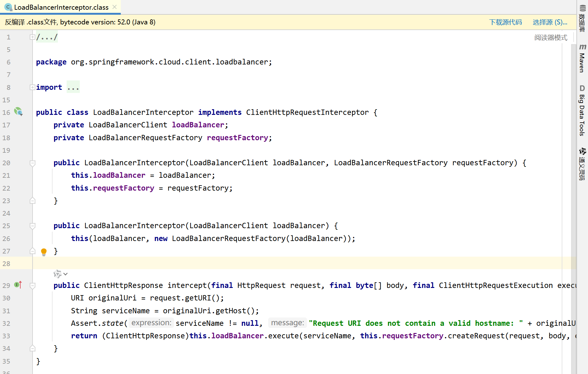
Task: Click line number 28 in the gutter
Action: coord(6,264)
